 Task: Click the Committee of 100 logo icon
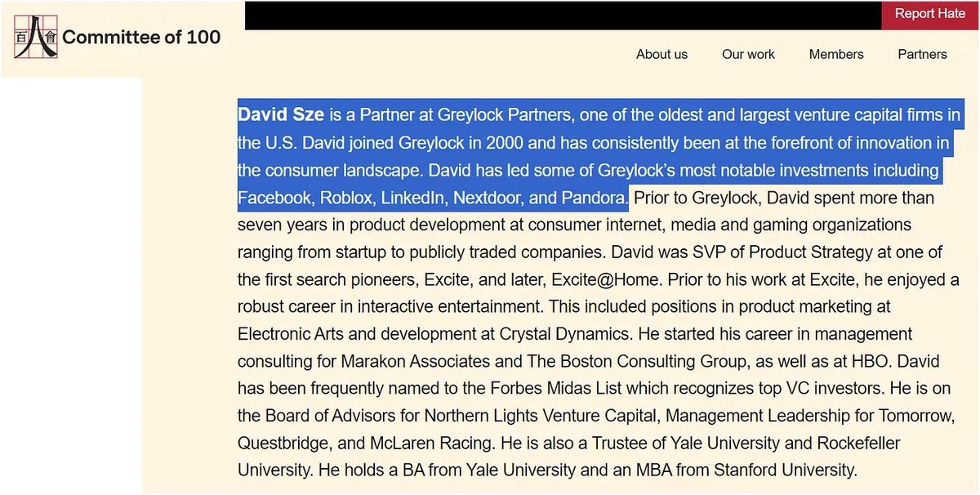click(x=35, y=37)
